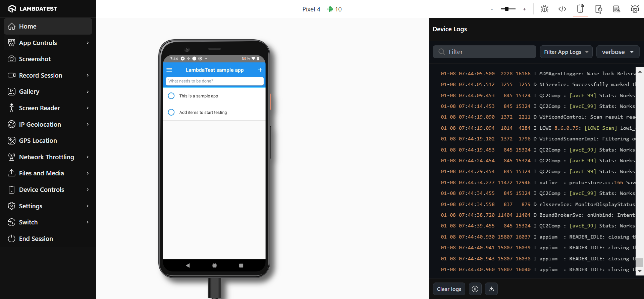The image size is (644, 299).
Task: Select the WificondScannerImpl log line
Action: pos(538,139)
